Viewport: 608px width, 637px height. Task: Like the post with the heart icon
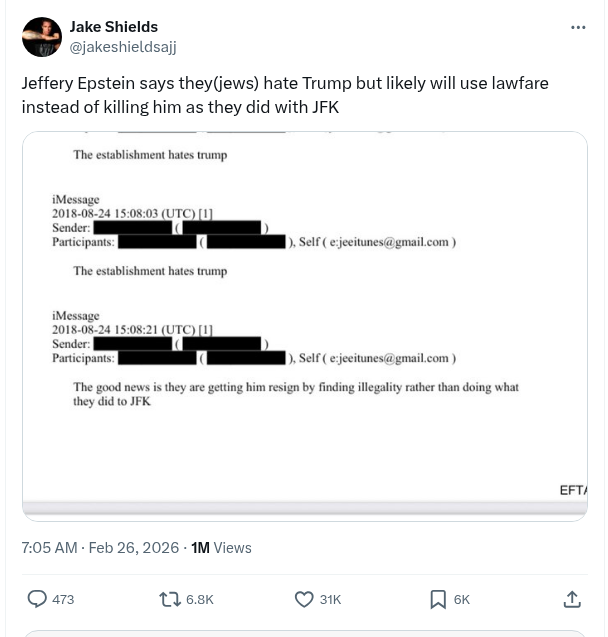(304, 599)
